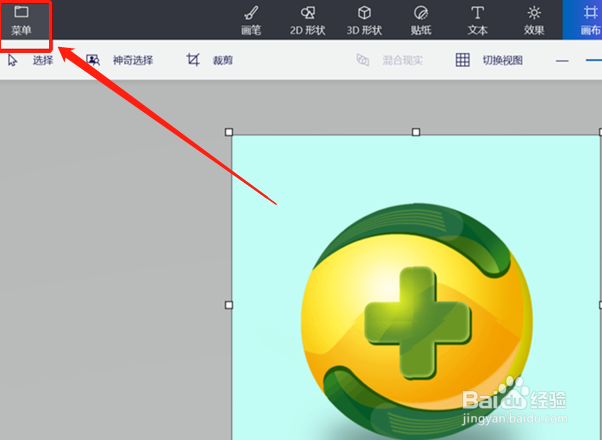This screenshot has height=440, width=602.
Task: Click the green cross on the canvas image
Action: click(x=417, y=323)
